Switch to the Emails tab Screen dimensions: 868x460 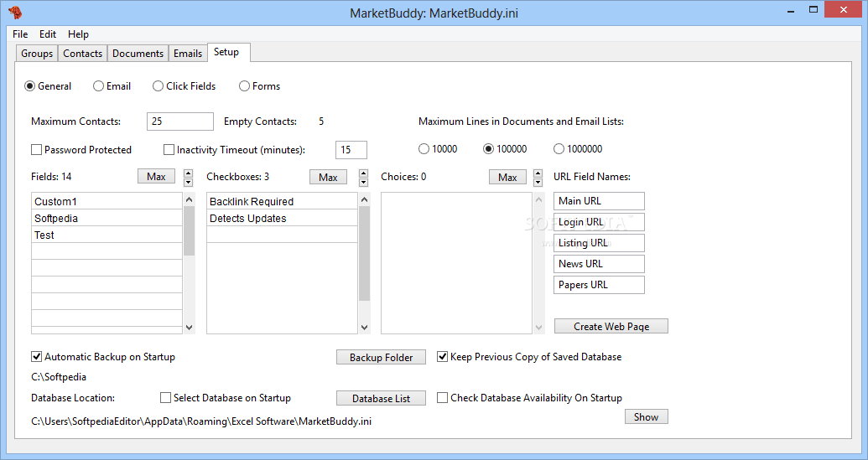pos(188,54)
